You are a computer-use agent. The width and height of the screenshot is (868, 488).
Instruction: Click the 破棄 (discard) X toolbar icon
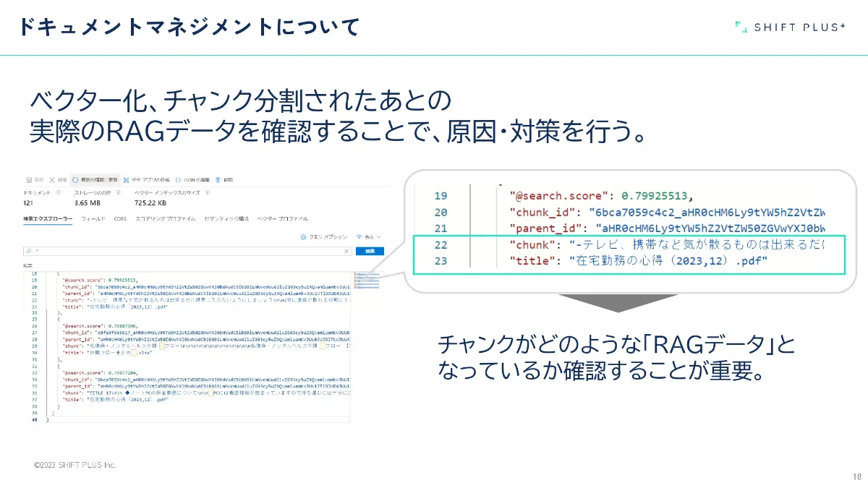(52, 180)
